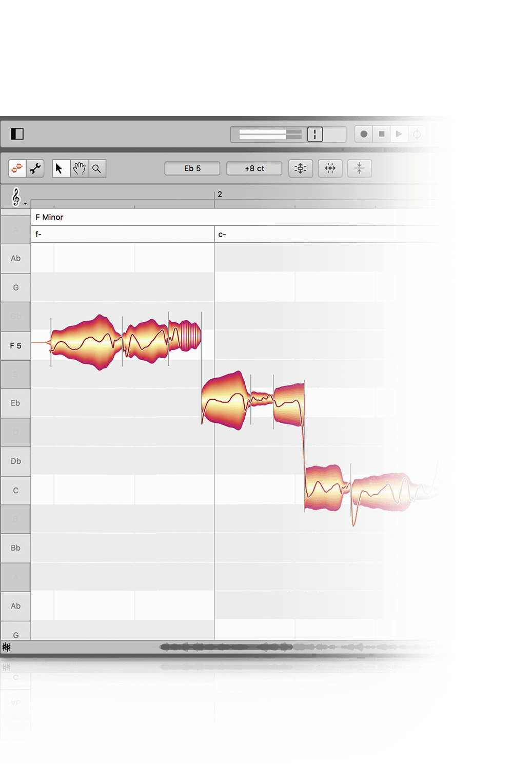Select the wrench note assignment mode

(35, 168)
